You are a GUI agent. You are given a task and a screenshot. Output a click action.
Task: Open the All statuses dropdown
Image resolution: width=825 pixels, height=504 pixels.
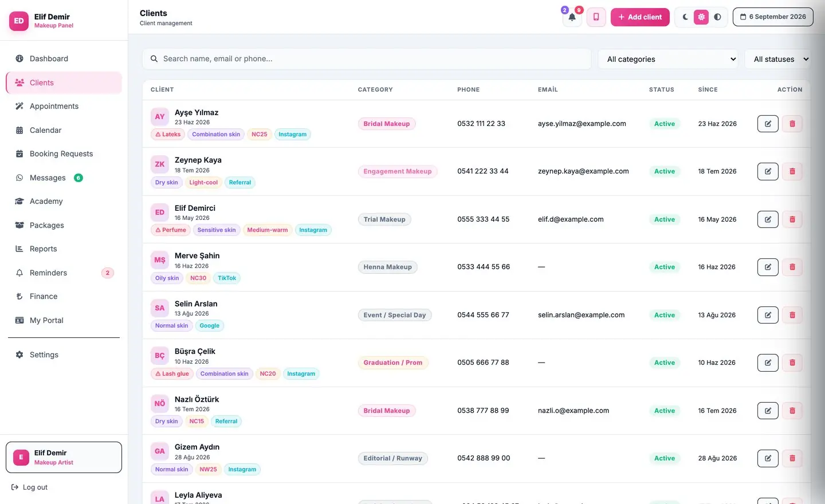(x=778, y=59)
